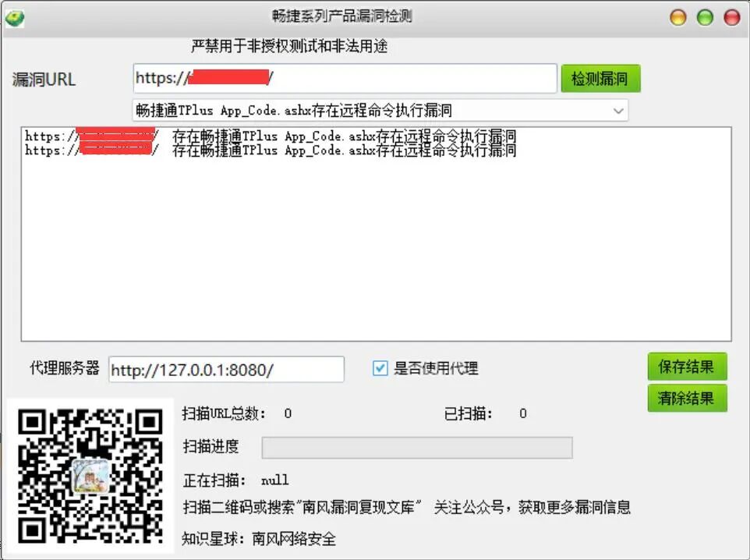Focus the 代理服务器 proxy address field

[x=226, y=370]
